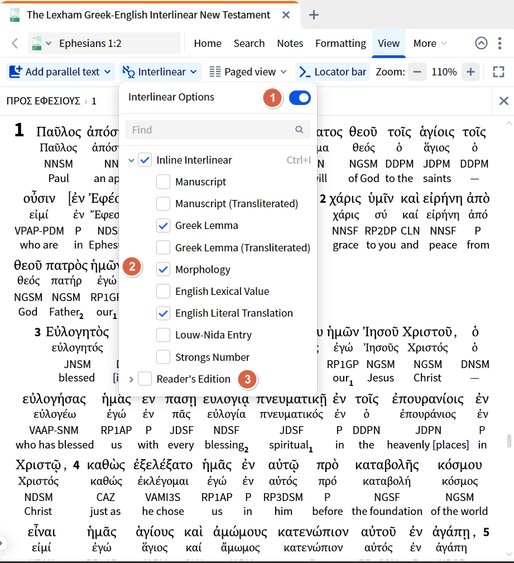Uncheck English Literal Translation checkbox
514x563 pixels.
[x=163, y=313]
